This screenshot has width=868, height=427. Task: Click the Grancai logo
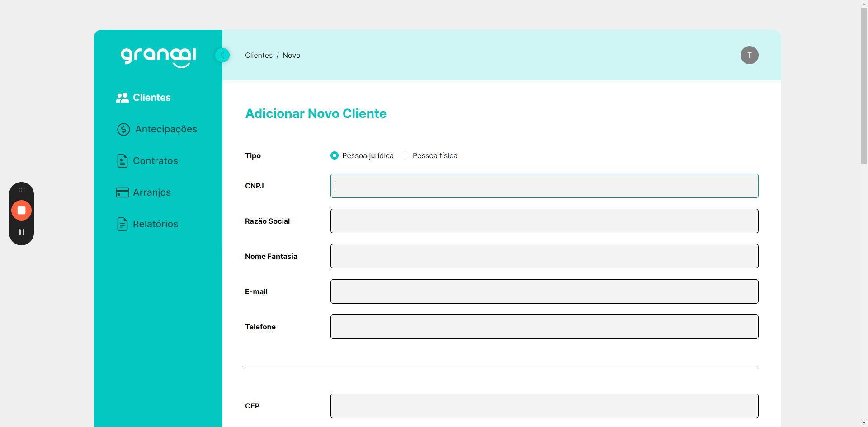pos(158,57)
